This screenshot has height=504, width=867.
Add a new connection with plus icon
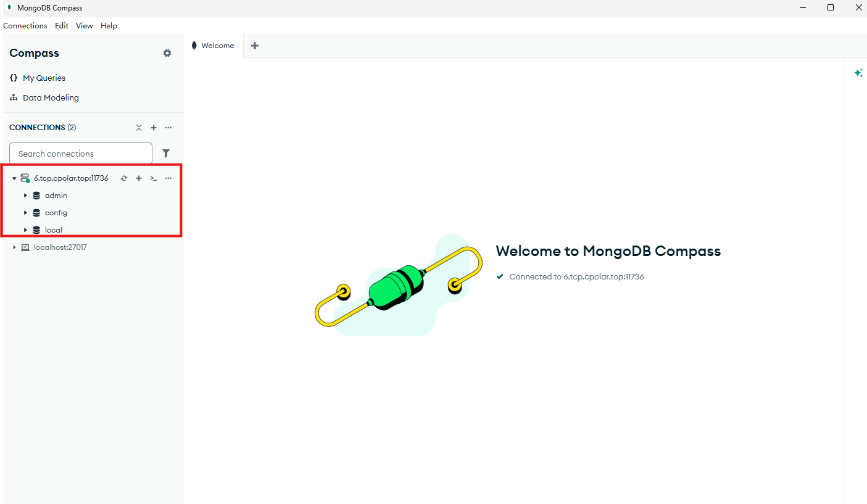[154, 128]
